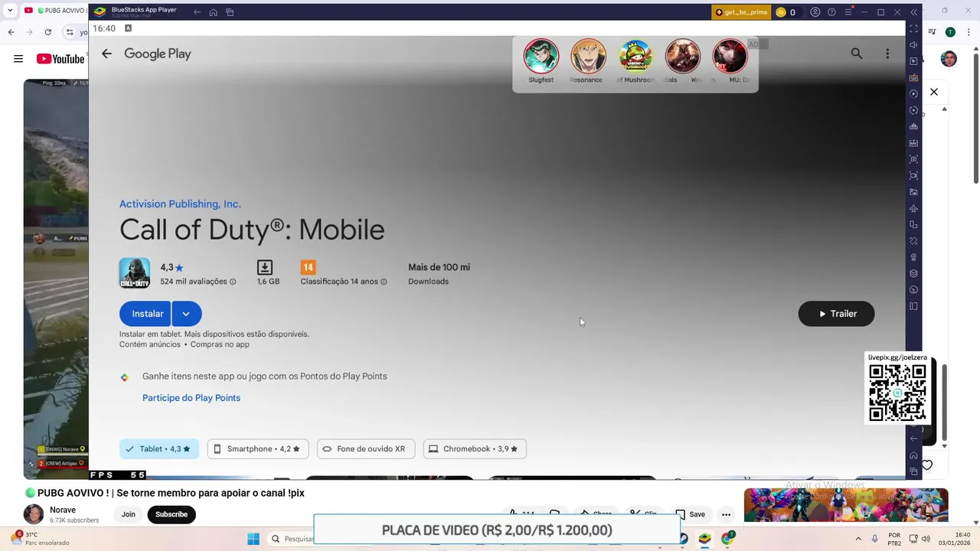Screen dimensions: 980x551
Task: Open media folder icon in BlueStacks sidebar
Action: 913,192
